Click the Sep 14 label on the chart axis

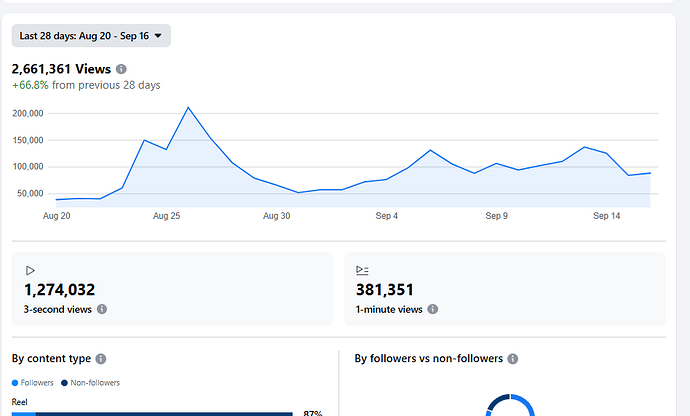pyautogui.click(x=607, y=216)
